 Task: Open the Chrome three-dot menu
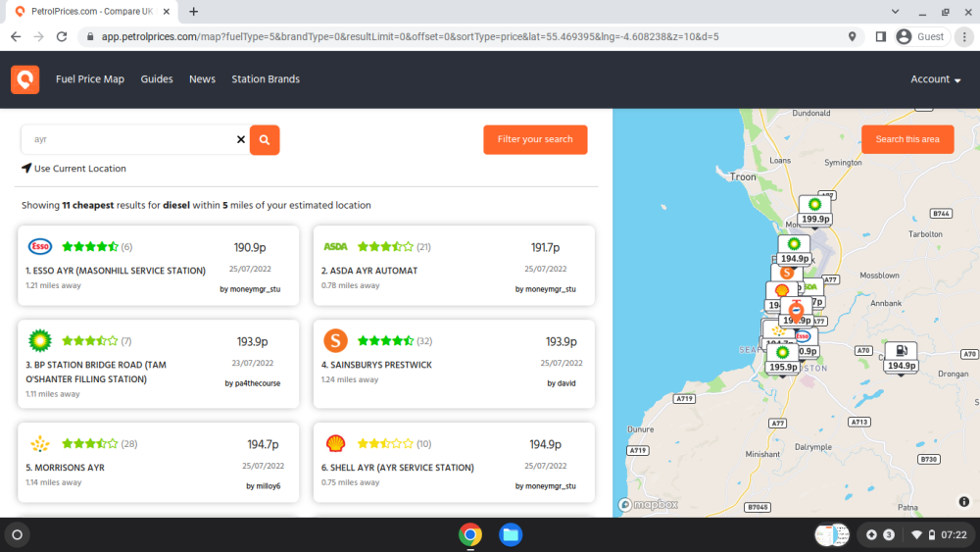(x=964, y=37)
